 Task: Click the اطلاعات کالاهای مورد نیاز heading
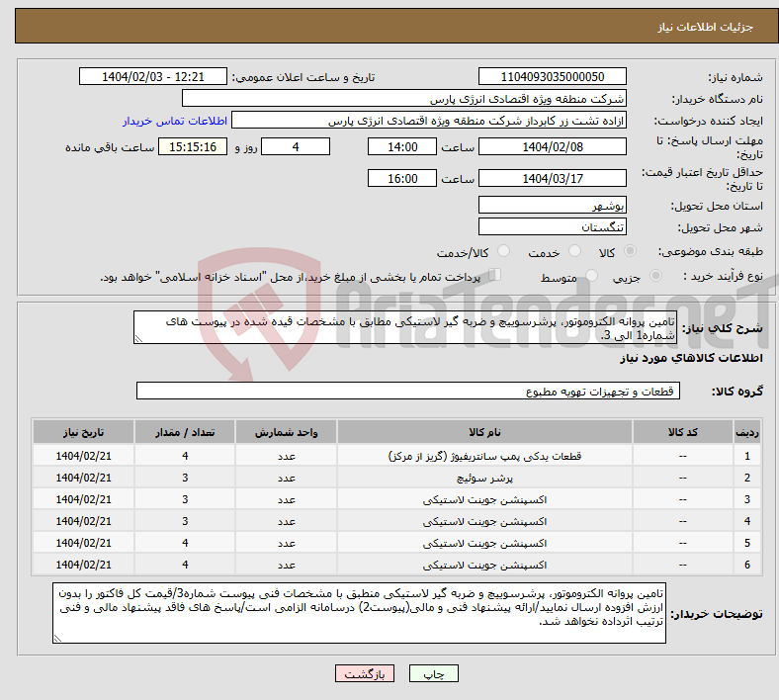click(691, 358)
